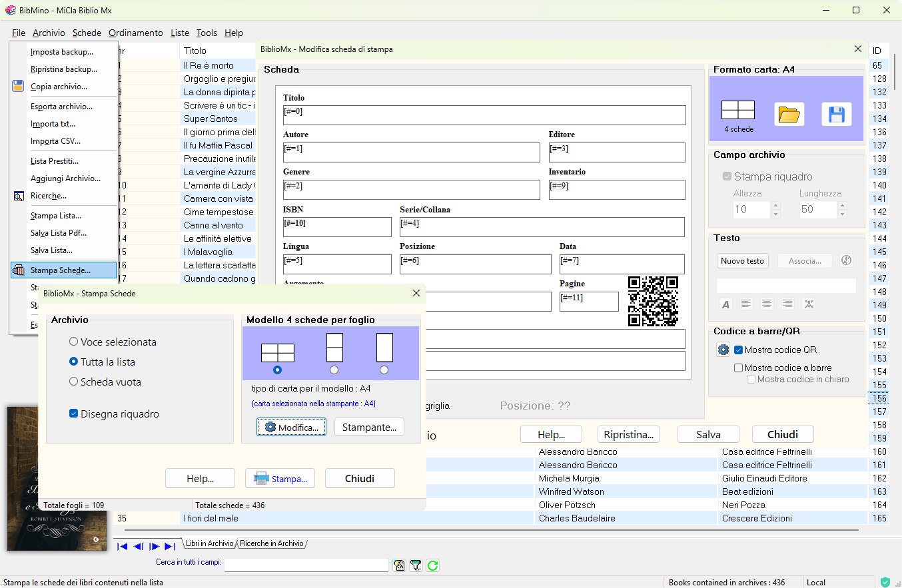Apply center text alignment in Testo panel

click(766, 304)
